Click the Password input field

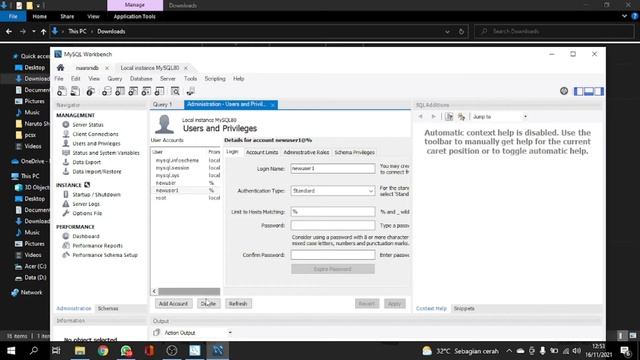coord(333,225)
